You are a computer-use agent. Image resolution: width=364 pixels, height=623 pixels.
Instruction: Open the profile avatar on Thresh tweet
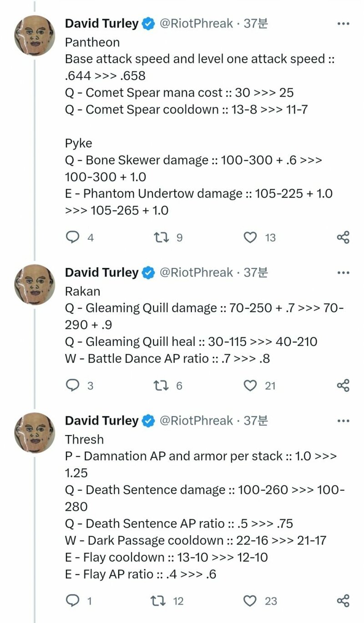[35, 433]
